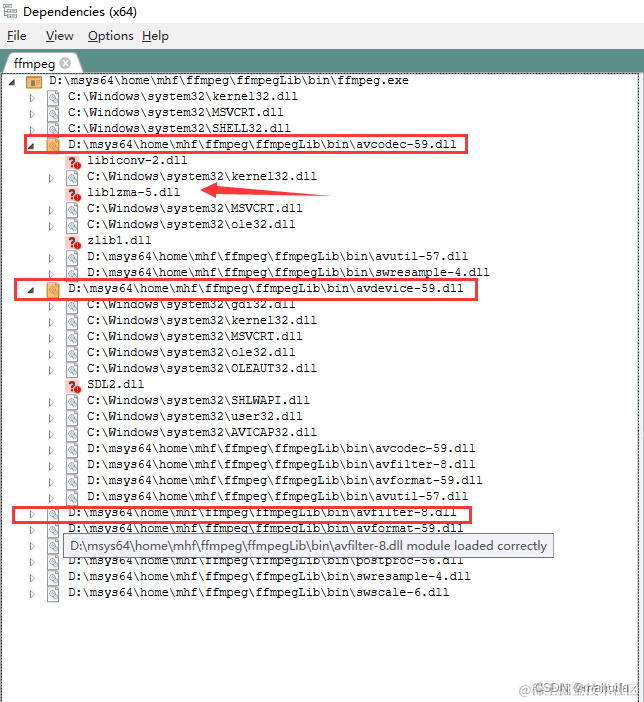Click ole32.dll icon nested under avcodec-59.dll
Image resolution: width=644 pixels, height=702 pixels.
tap(72, 226)
